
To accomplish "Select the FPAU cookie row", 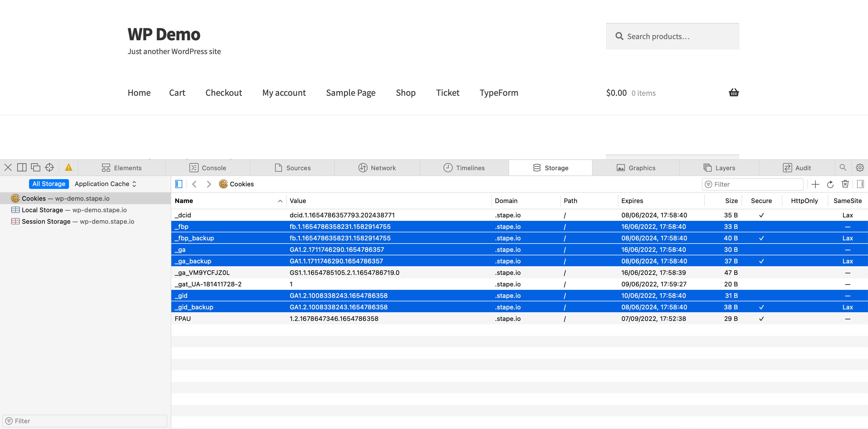I will point(520,319).
